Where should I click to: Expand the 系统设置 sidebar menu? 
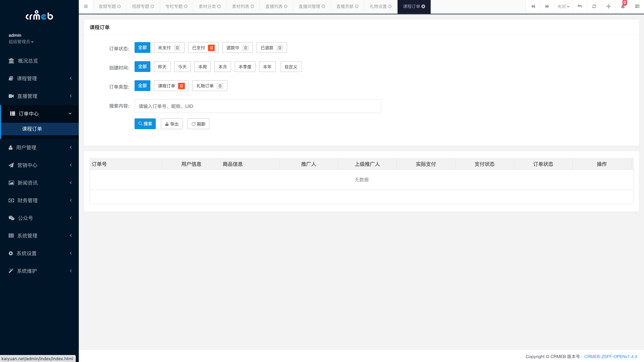[x=39, y=253]
